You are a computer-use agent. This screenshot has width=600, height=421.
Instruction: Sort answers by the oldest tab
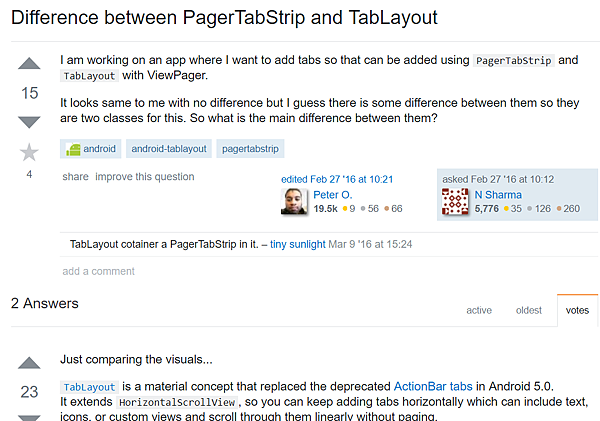tap(529, 310)
